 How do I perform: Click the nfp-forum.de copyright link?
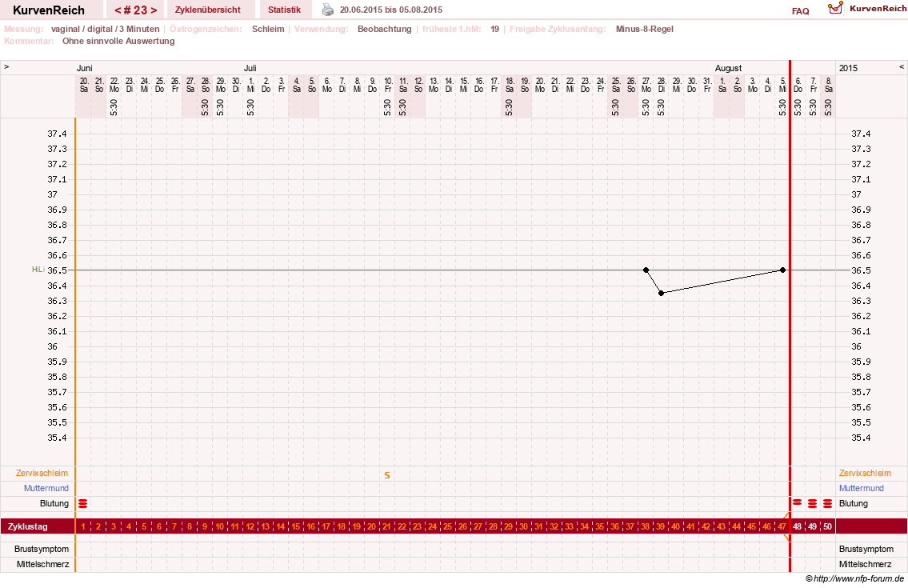point(854,578)
